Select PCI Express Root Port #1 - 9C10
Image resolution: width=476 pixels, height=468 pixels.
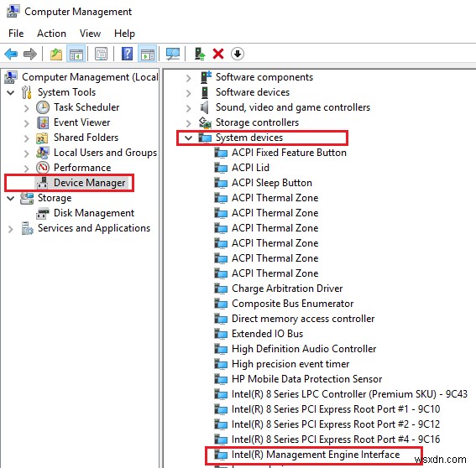click(x=336, y=409)
